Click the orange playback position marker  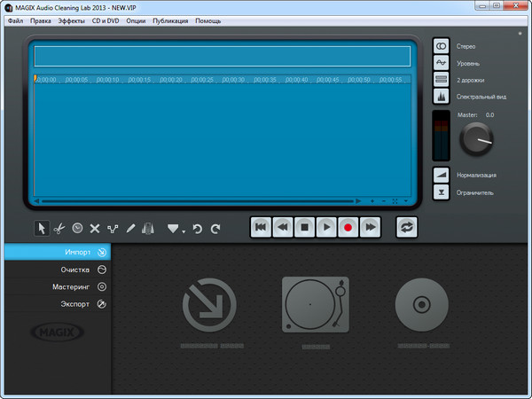[x=35, y=78]
